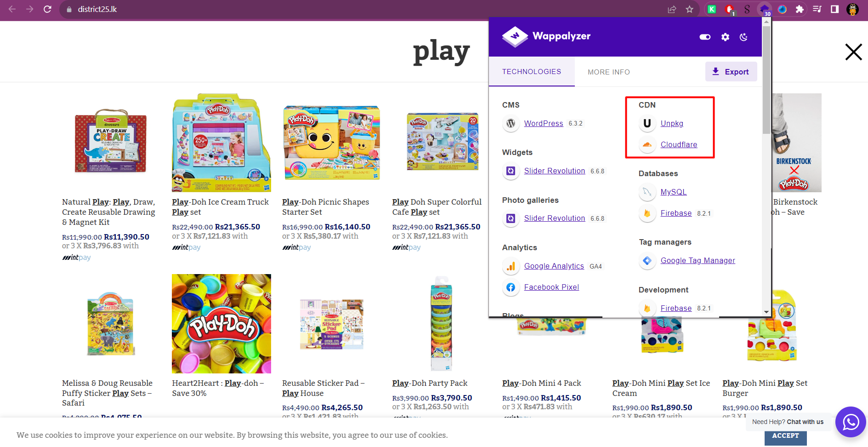The width and height of the screenshot is (868, 447).
Task: Open the Facebook Pixel link
Action: [x=551, y=287]
